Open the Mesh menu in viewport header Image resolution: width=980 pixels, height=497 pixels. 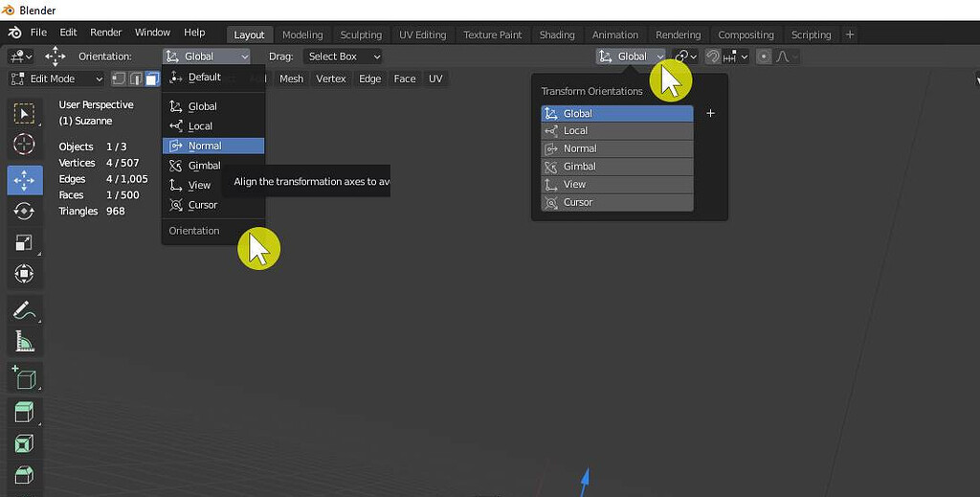pos(291,79)
